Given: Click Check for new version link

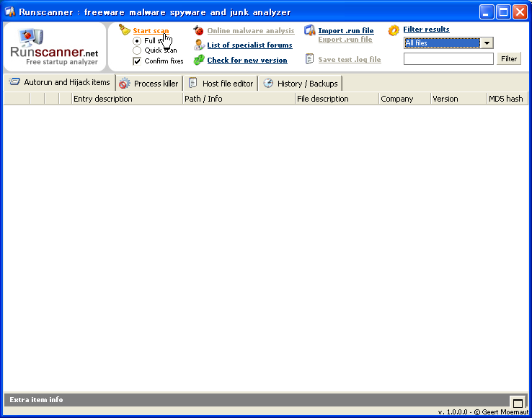Looking at the screenshot, I should pyautogui.click(x=247, y=61).
